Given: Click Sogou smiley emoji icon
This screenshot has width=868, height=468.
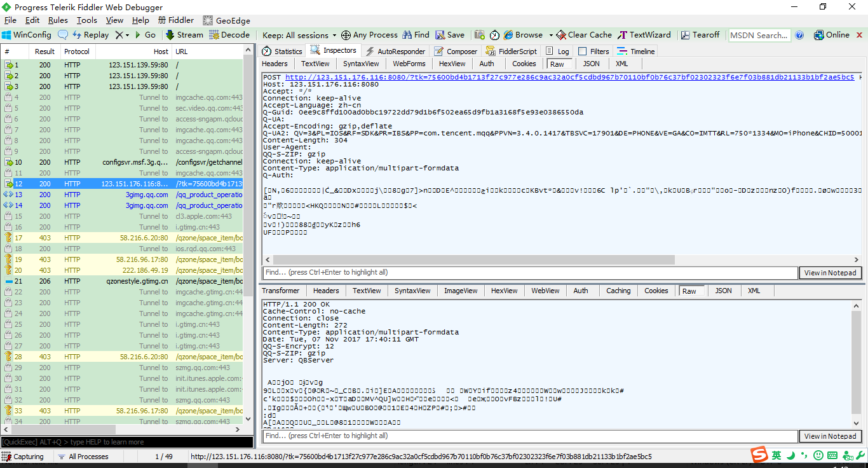Looking at the screenshot, I should click(x=818, y=455).
